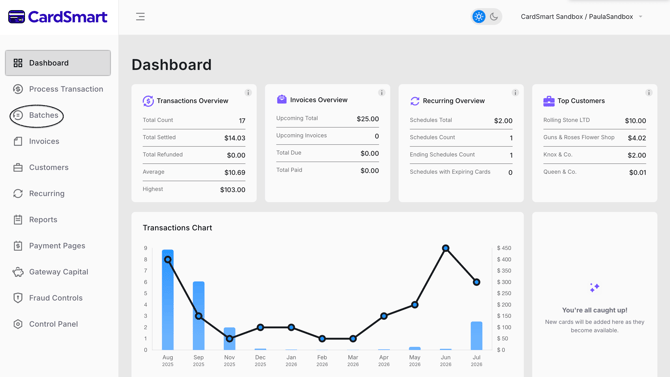Click the Aug 2025 bar in chart

tap(168, 300)
